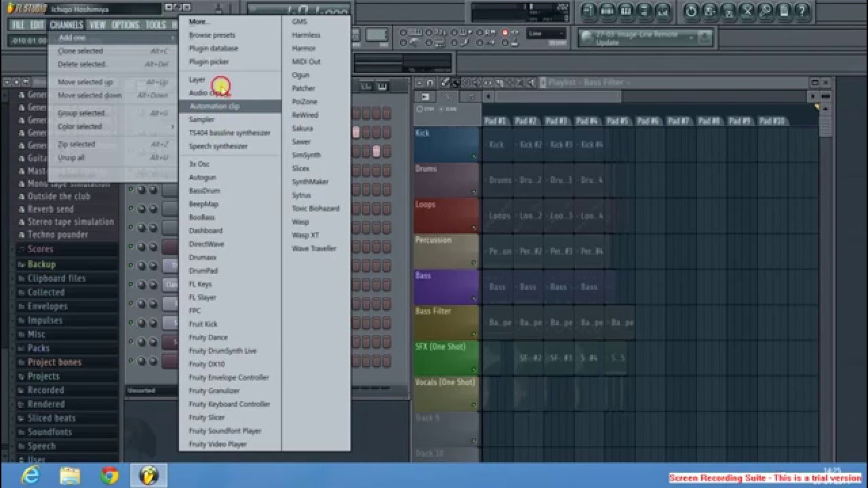Expand the Color selected submenu
This screenshot has width=868, height=488.
point(113,127)
